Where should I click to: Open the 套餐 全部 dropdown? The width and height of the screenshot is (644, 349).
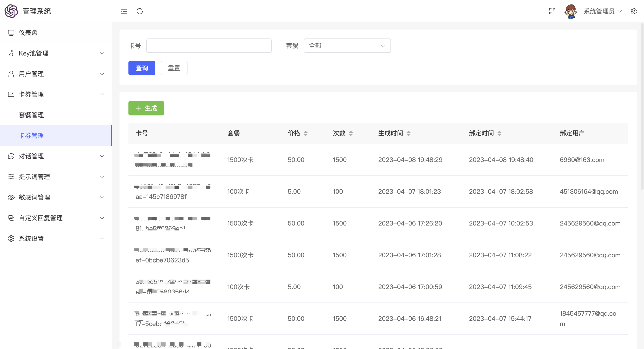coord(347,45)
